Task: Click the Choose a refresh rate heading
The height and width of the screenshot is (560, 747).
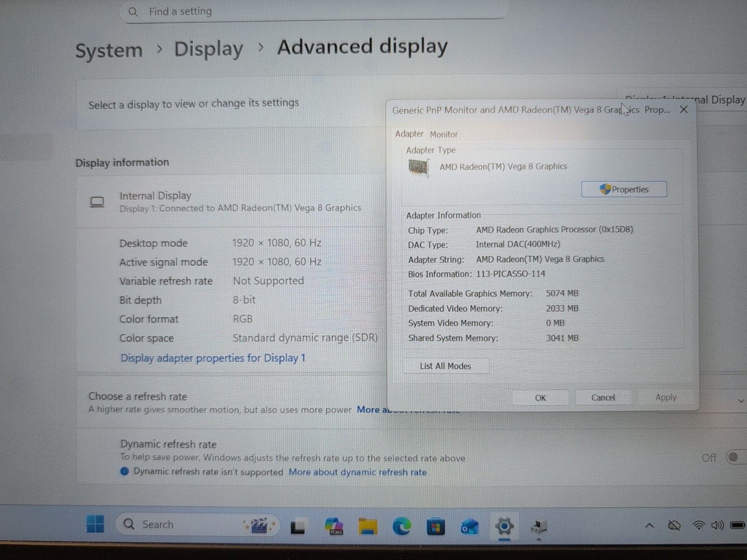Action: [x=138, y=396]
